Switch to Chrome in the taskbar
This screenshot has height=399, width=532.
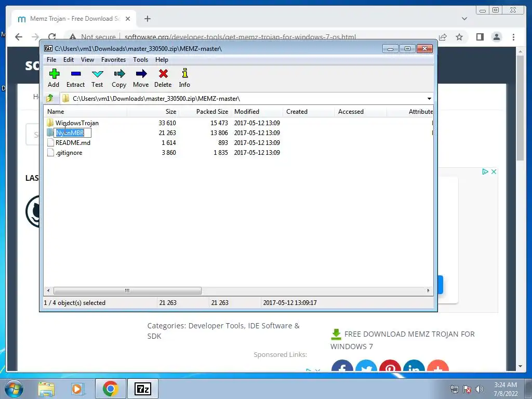point(110,389)
